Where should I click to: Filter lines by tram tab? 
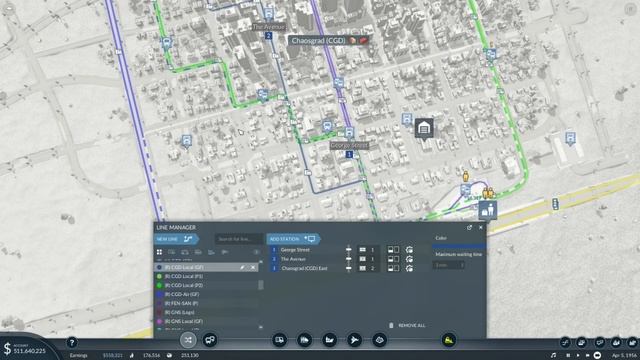pyautogui.click(x=185, y=252)
